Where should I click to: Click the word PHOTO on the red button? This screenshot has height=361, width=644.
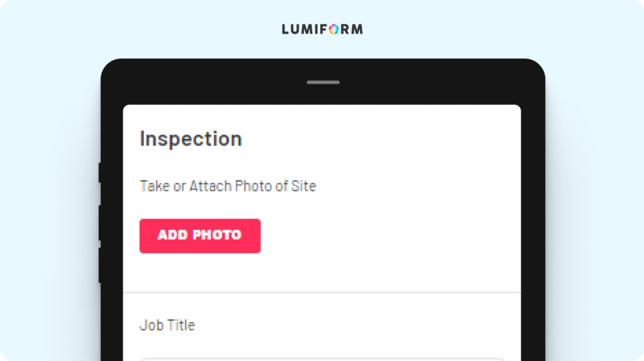pyautogui.click(x=217, y=235)
